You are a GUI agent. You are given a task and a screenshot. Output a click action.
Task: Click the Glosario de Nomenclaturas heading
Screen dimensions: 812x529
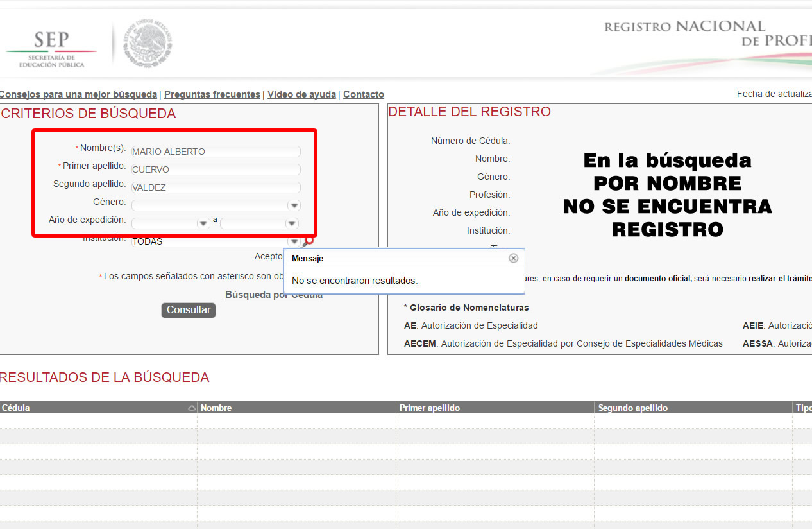pyautogui.click(x=466, y=308)
